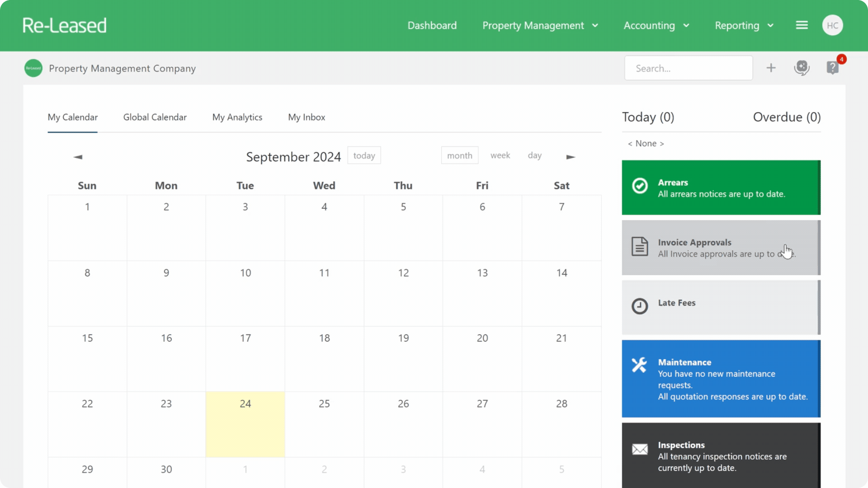The width and height of the screenshot is (868, 488).
Task: Select greyed October 5 calendar cell
Action: point(561,473)
